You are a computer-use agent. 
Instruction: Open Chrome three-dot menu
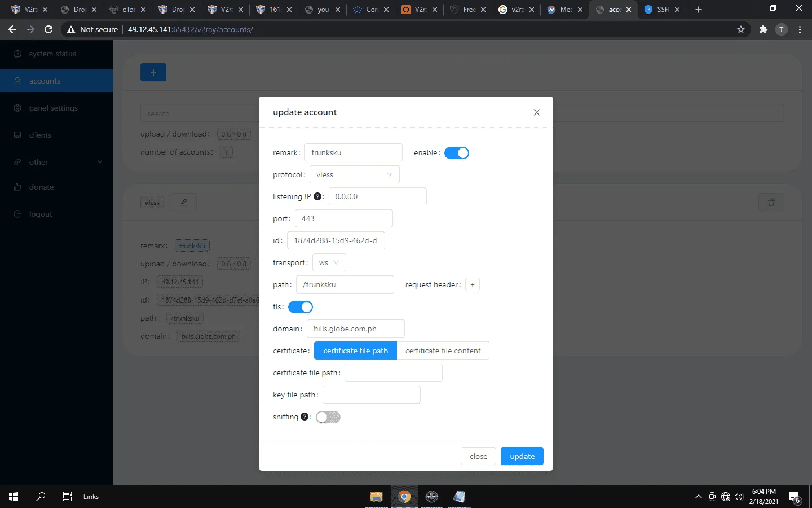pos(800,29)
